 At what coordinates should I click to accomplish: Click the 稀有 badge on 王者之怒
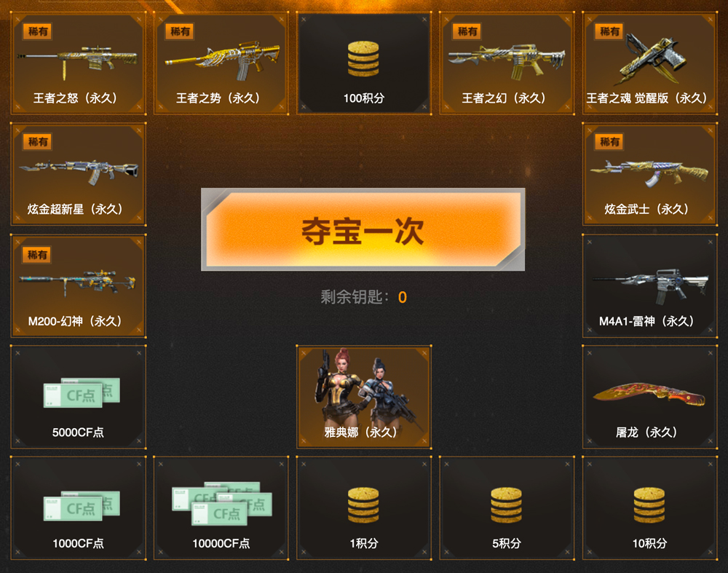[38, 31]
